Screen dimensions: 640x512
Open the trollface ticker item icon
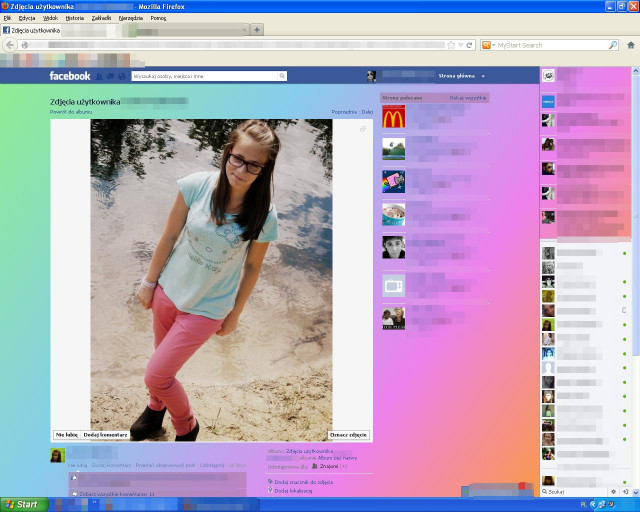548,76
